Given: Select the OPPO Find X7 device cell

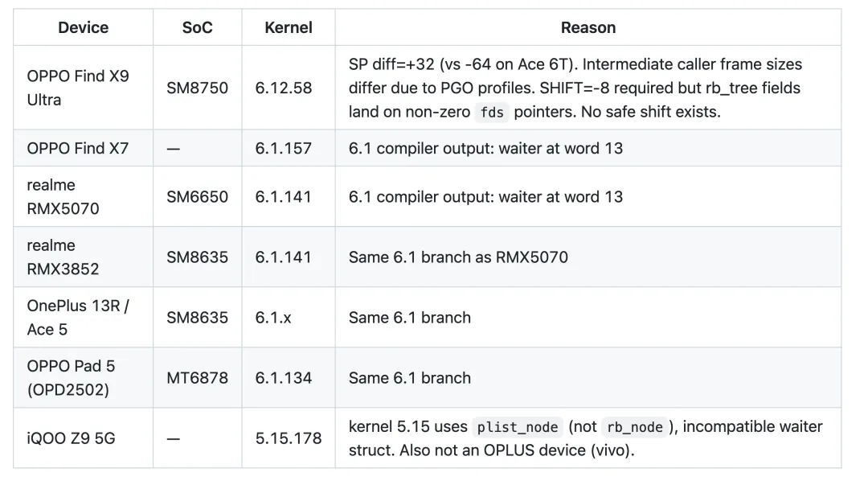Looking at the screenshot, I should tap(83, 148).
